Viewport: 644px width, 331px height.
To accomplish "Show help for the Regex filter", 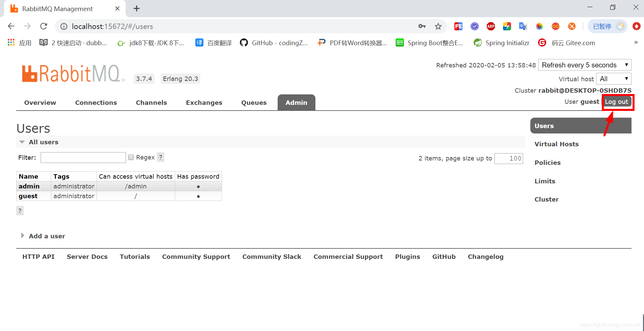I will [x=161, y=157].
